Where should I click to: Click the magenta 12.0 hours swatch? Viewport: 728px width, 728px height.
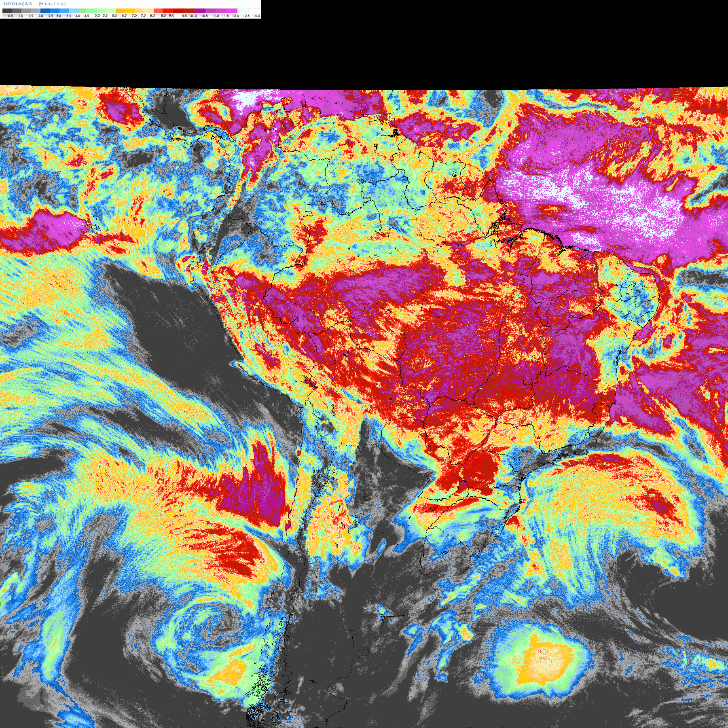pyautogui.click(x=232, y=11)
